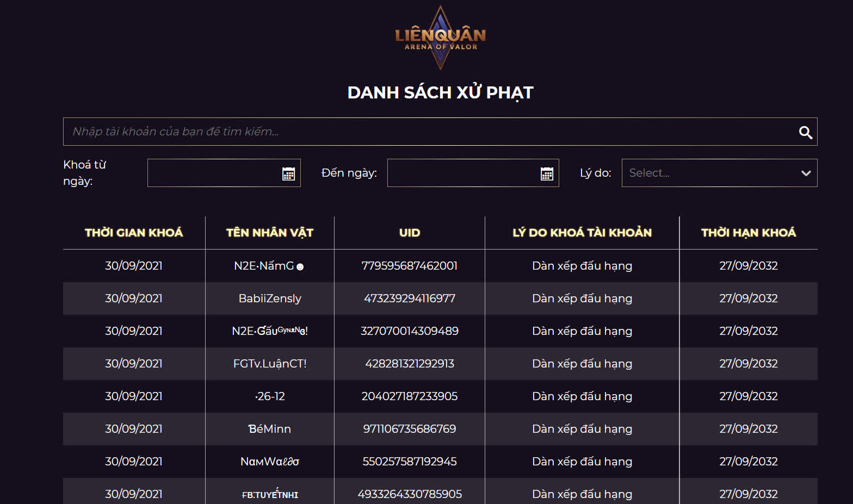
Task: Click player name "BabiiZensly"
Action: [x=269, y=298]
